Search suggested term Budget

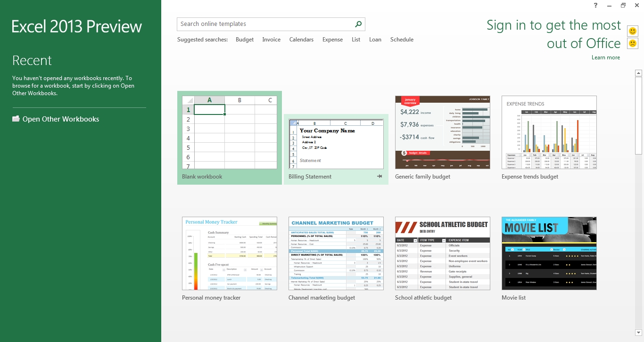[x=245, y=40]
